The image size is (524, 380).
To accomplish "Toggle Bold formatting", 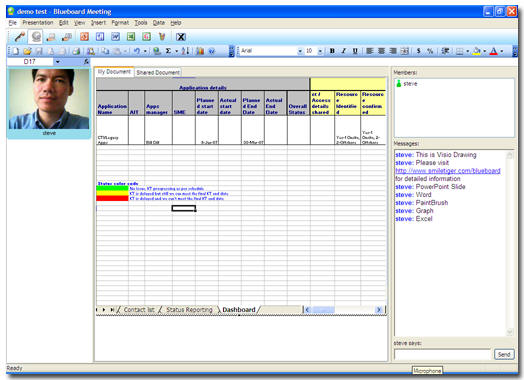I will [x=332, y=51].
